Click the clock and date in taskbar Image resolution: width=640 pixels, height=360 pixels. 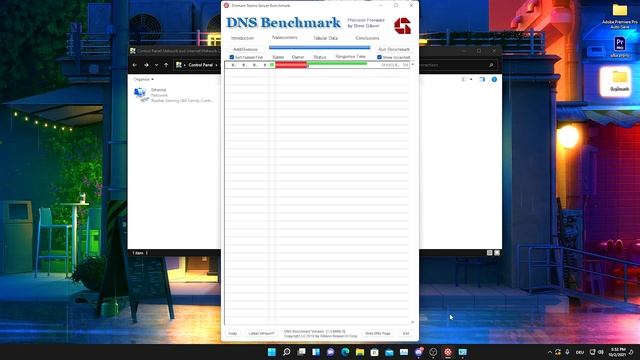(x=617, y=352)
